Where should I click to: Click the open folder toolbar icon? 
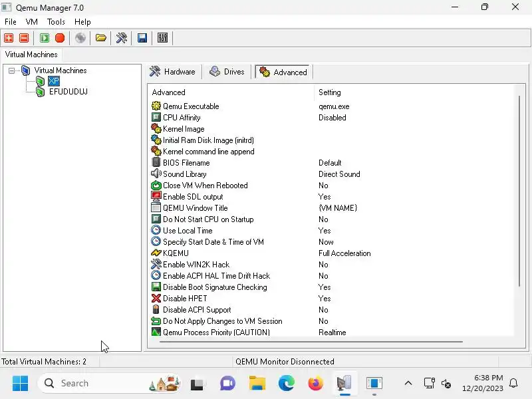pos(101,38)
